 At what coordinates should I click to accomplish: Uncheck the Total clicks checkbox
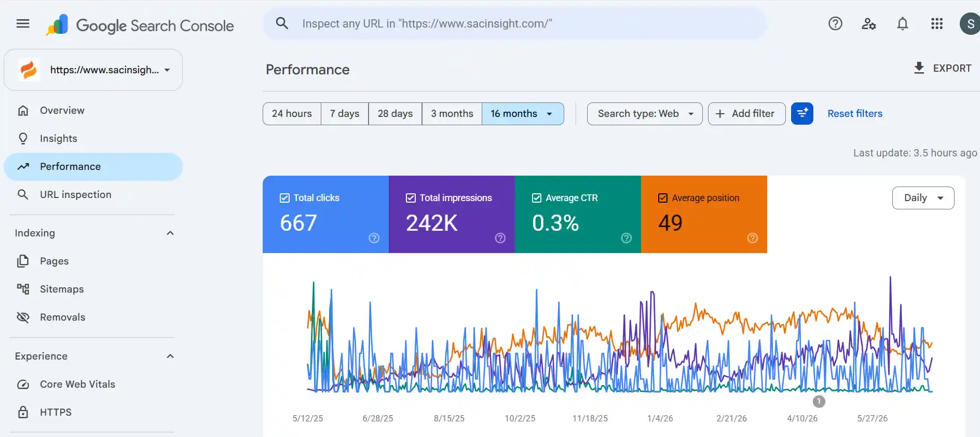click(x=284, y=198)
